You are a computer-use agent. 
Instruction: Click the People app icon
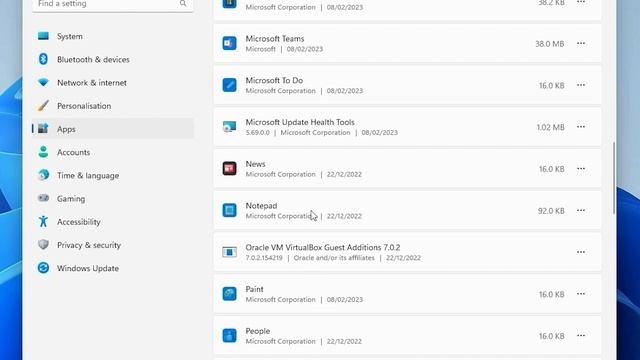click(229, 336)
